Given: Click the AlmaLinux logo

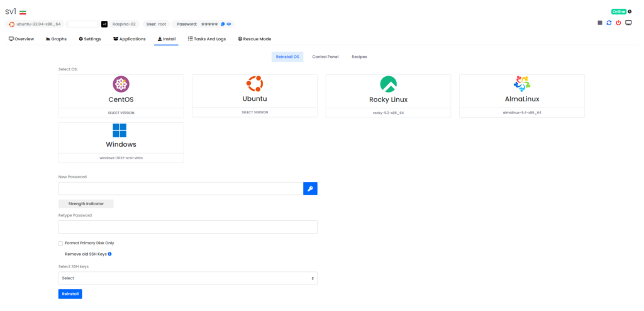Looking at the screenshot, I should (521, 84).
